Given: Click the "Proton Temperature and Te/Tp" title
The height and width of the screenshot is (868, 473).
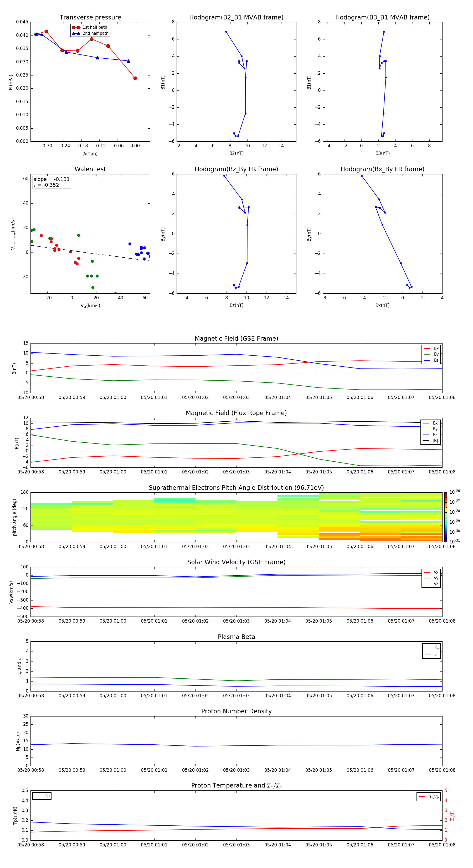Looking at the screenshot, I should click(x=236, y=786).
